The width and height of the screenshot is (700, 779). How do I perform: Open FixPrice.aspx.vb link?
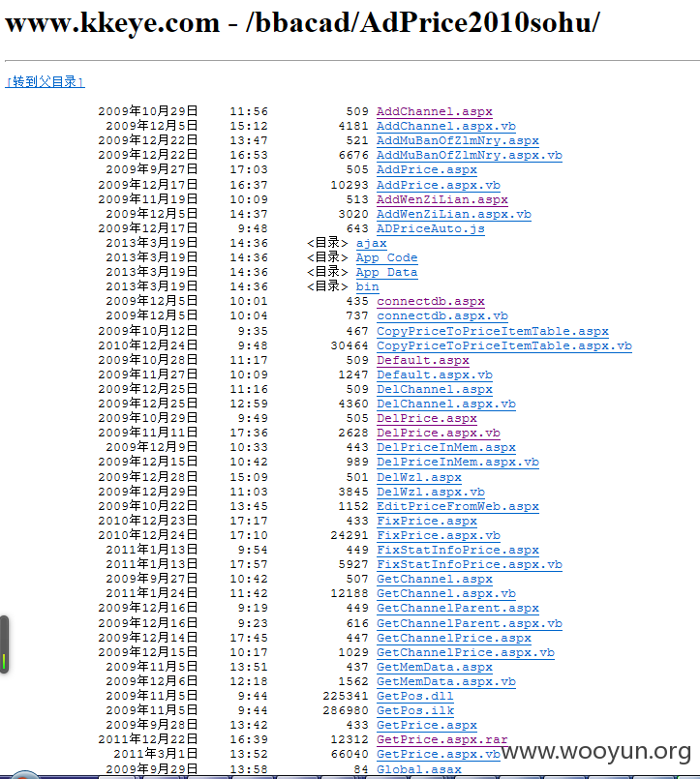point(439,535)
